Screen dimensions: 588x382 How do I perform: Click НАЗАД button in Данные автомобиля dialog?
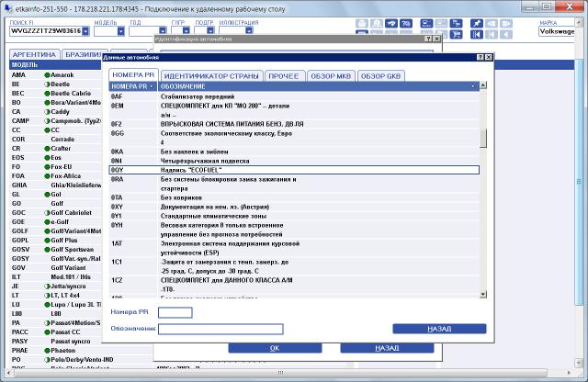[439, 329]
